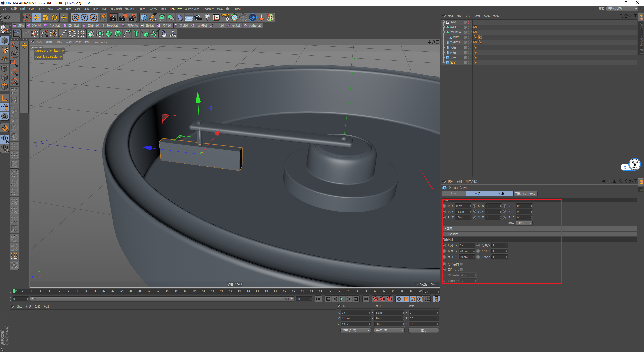
Task: Expand the 冻结变换 section
Action: [x=452, y=234]
